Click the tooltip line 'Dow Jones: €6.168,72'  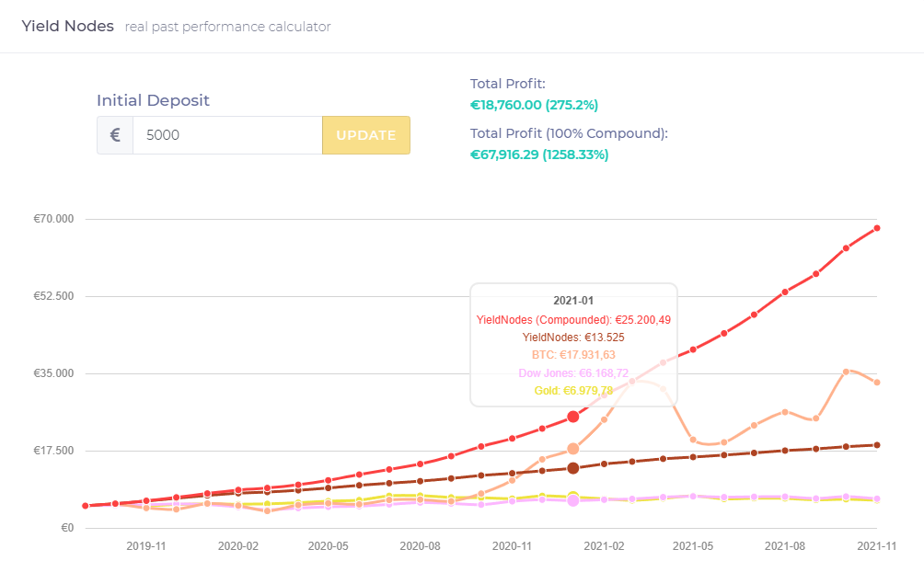point(573,372)
